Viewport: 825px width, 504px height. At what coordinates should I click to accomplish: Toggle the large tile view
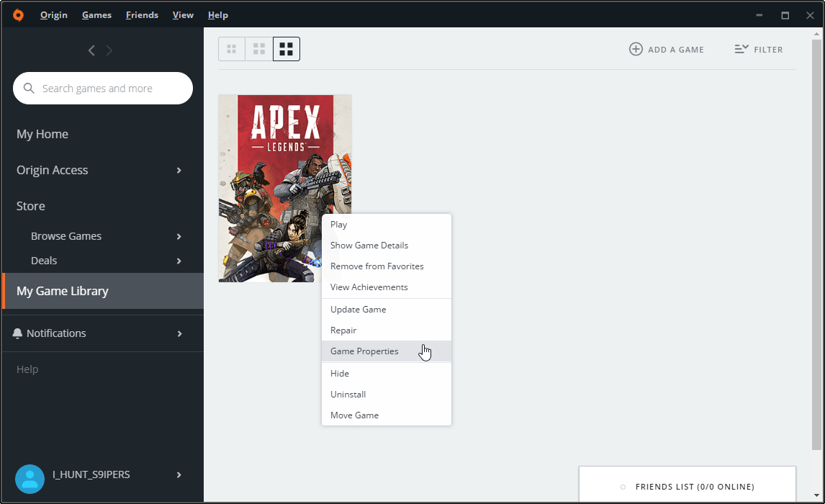coord(286,48)
